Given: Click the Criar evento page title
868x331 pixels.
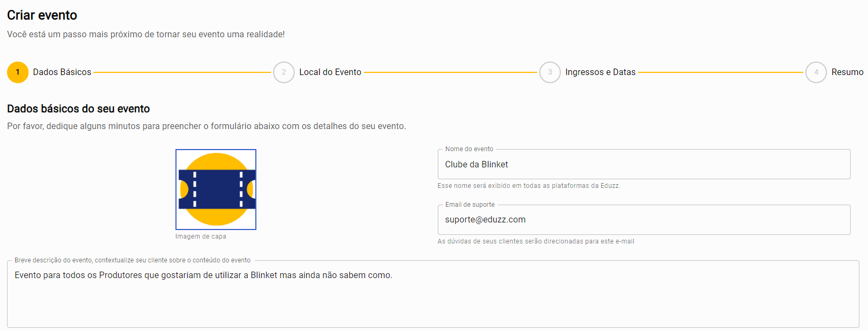Looking at the screenshot, I should pos(42,15).
